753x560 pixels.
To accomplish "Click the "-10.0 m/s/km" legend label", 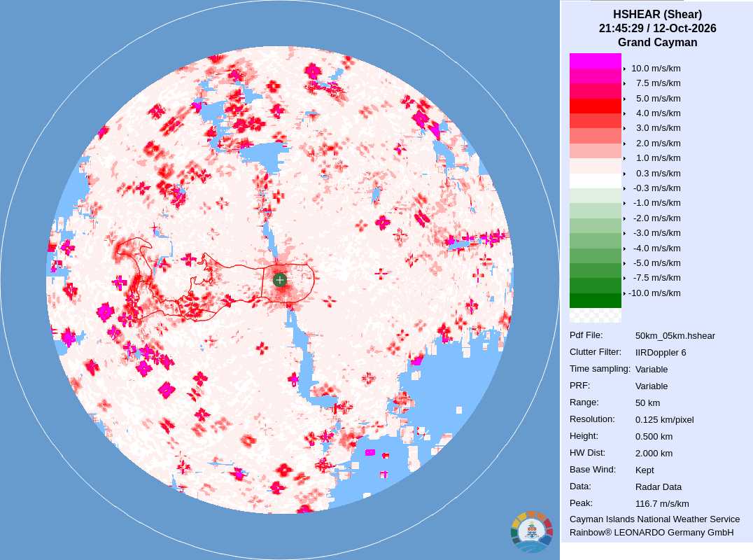I will [654, 293].
